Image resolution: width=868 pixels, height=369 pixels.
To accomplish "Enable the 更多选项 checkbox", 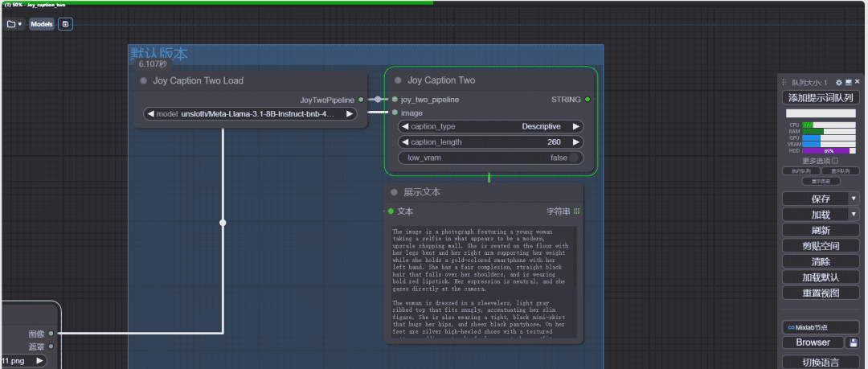I will pos(835,161).
